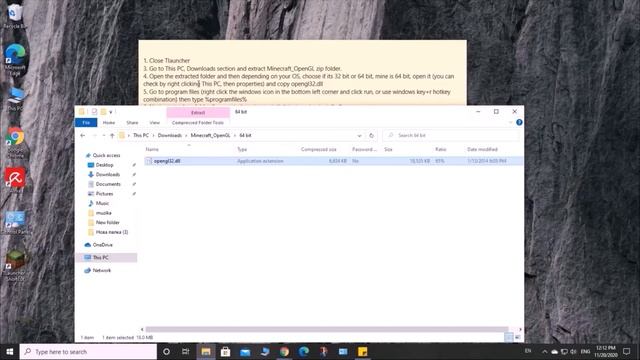640x360 pixels.
Task: Select OneDrive in navigation pane
Action: point(102,245)
